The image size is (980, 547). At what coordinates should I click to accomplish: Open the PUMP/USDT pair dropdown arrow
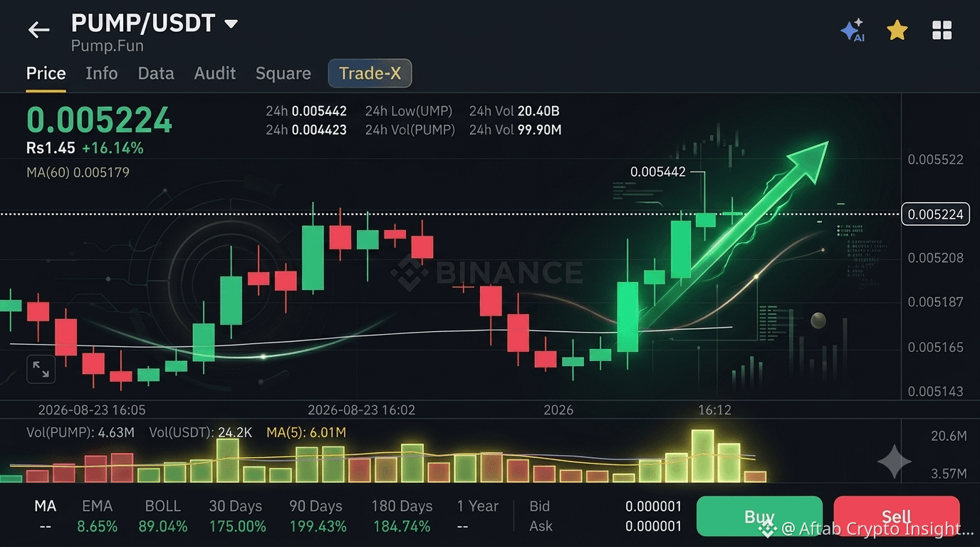[231, 24]
